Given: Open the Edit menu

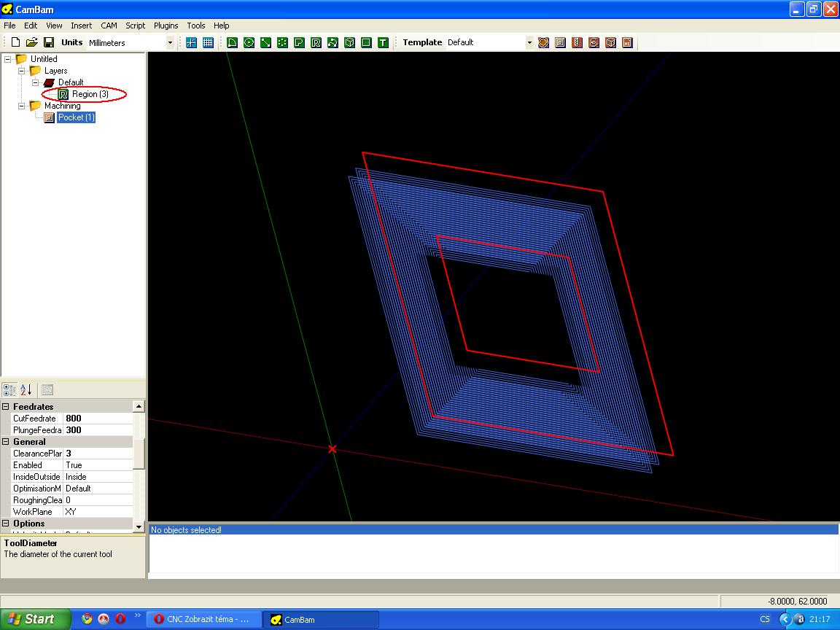Looking at the screenshot, I should (x=31, y=26).
